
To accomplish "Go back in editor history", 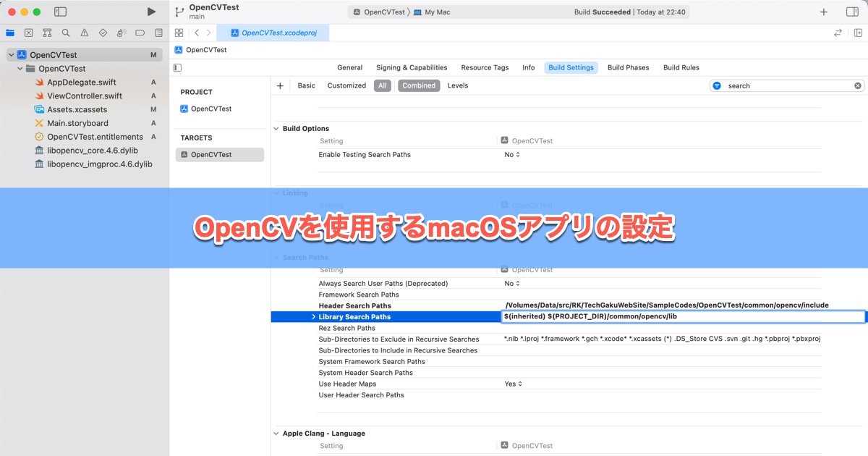I will pos(196,33).
